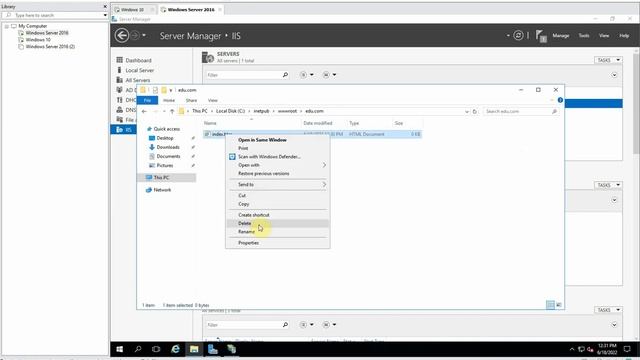Click Server Manager refresh icon
The image size is (640, 360).
pos(518,36)
